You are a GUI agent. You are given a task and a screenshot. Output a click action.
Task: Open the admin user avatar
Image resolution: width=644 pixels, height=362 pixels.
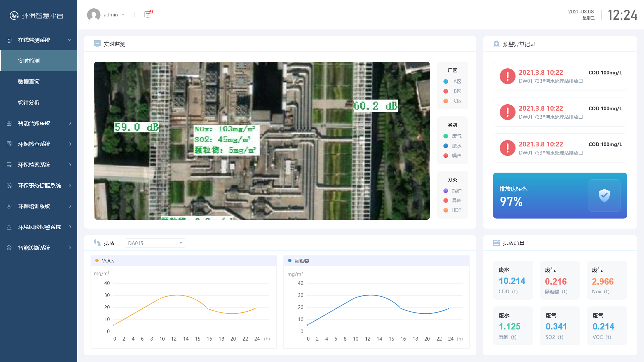[94, 15]
